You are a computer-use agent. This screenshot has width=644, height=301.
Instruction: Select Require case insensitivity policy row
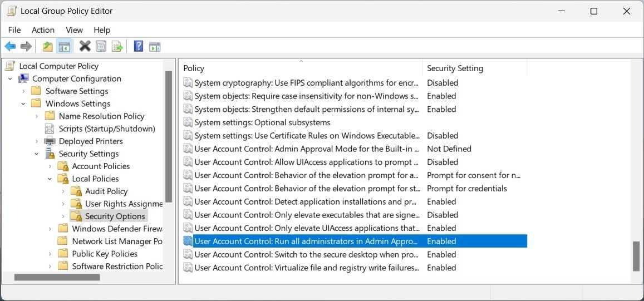[355, 96]
